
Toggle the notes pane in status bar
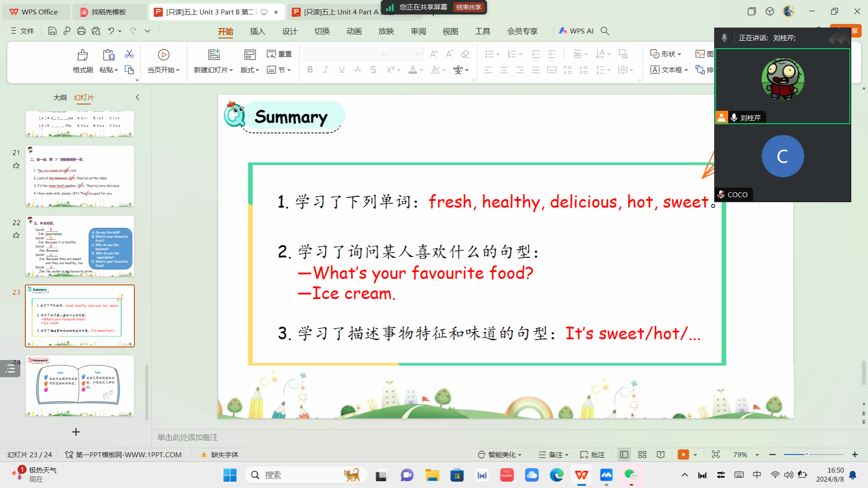pos(553,455)
